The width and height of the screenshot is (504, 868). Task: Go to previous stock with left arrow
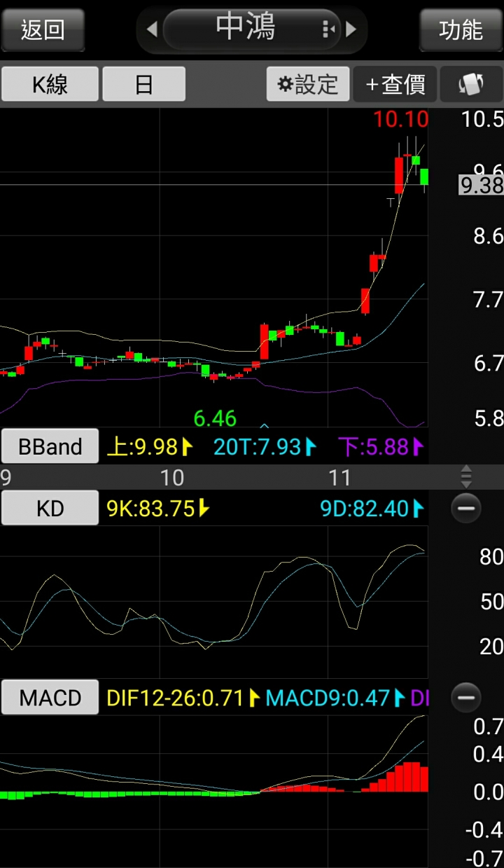coord(151,29)
